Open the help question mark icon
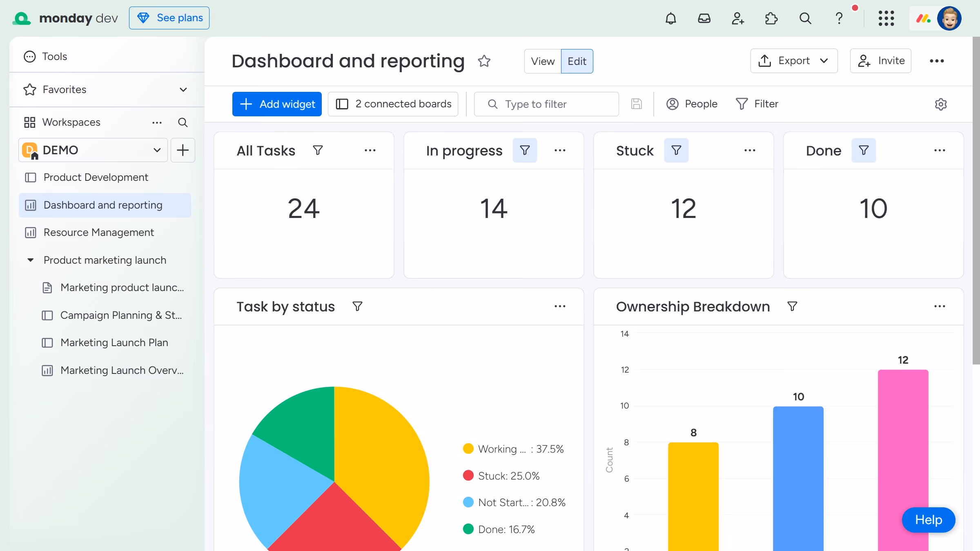980x551 pixels. (x=839, y=18)
